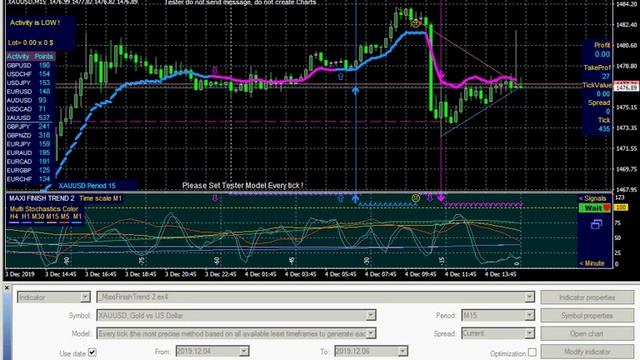Viewport: 640px width, 360px height.
Task: Click the 4 Dec 09:45 time axis label
Action: click(420, 274)
